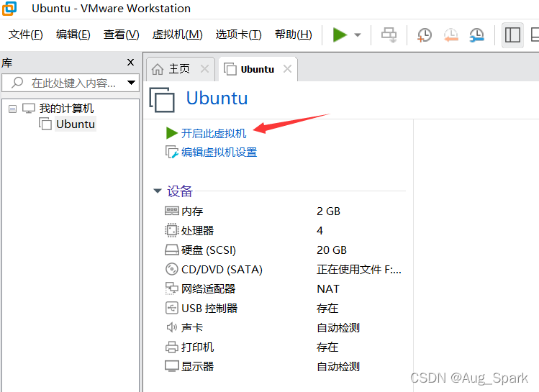Open the 编辑(E) menu
This screenshot has height=392, width=539.
(x=73, y=35)
